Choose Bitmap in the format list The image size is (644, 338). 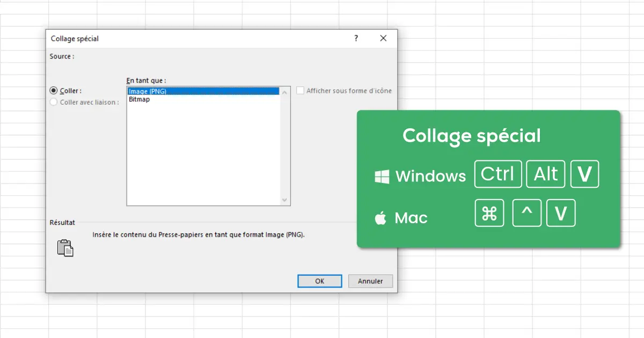point(203,99)
